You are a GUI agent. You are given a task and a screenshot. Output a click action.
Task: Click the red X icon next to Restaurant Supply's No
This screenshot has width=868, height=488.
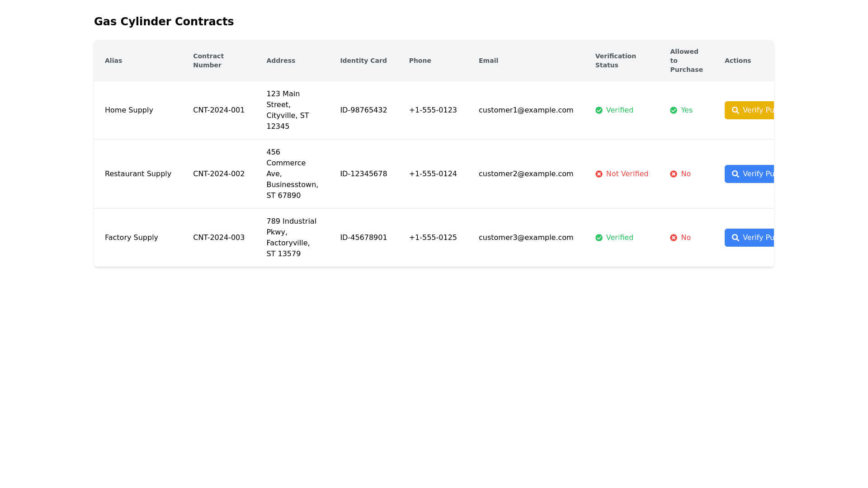[x=674, y=174]
